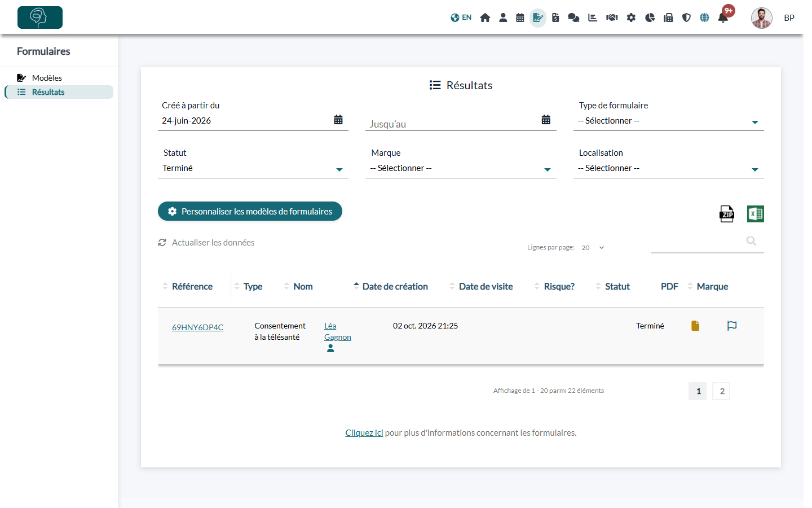The image size is (812, 508).
Task: Follow the Cliquez ici link
Action: click(364, 433)
